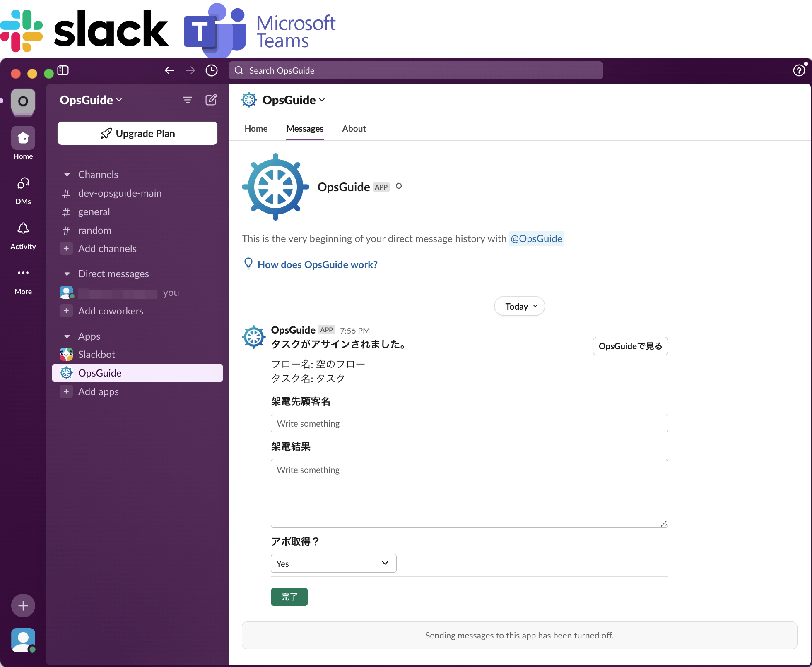The width and height of the screenshot is (812, 667).
Task: Click the OpsGuide workspace avatar 'O'
Action: (23, 101)
